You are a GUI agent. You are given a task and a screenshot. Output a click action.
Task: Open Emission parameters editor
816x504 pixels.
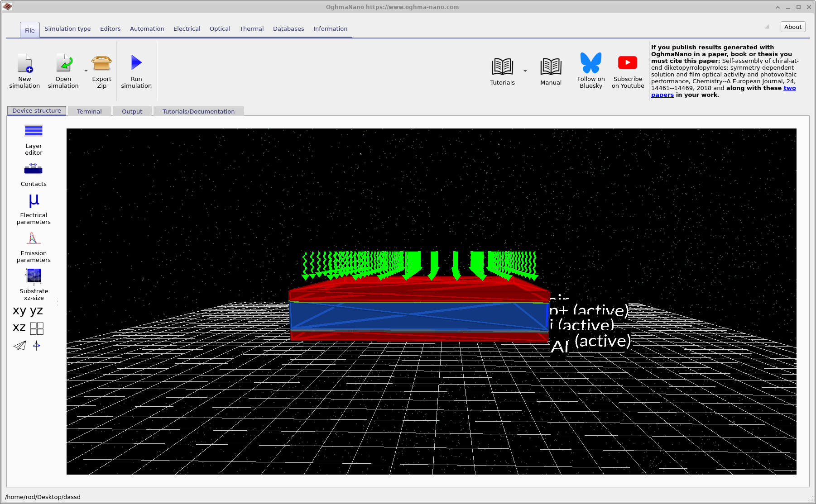coord(34,238)
